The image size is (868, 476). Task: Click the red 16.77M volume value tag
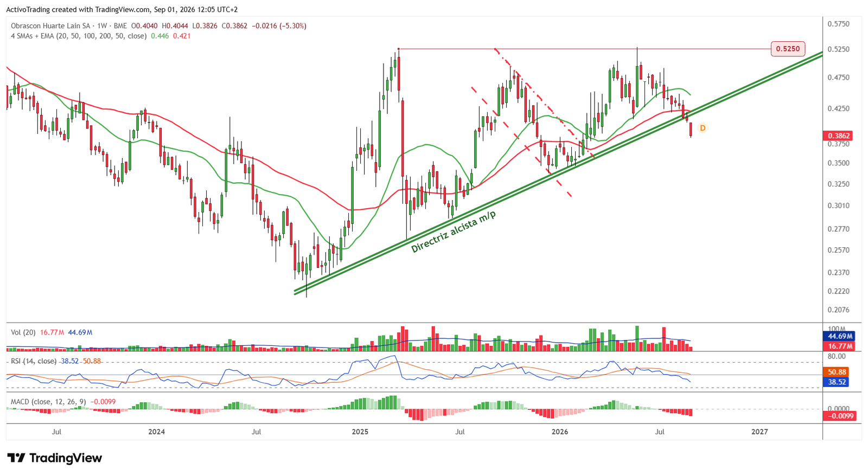[x=839, y=346]
